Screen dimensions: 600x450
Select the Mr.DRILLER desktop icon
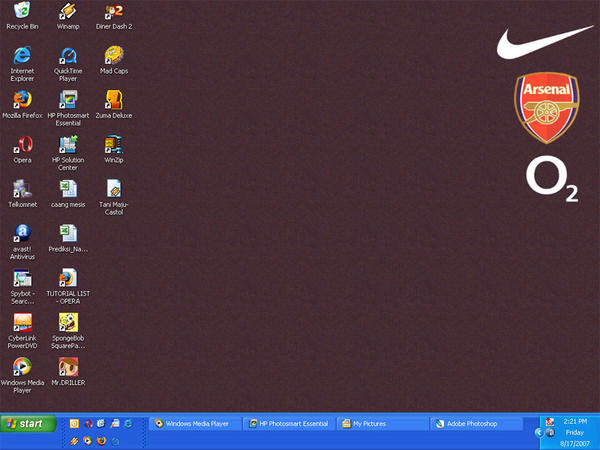(x=68, y=372)
